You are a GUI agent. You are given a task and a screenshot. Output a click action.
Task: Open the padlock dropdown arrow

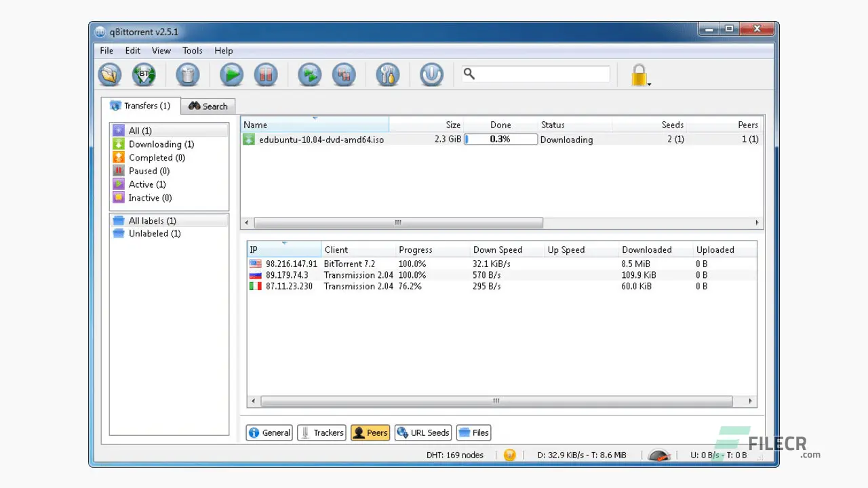650,85
